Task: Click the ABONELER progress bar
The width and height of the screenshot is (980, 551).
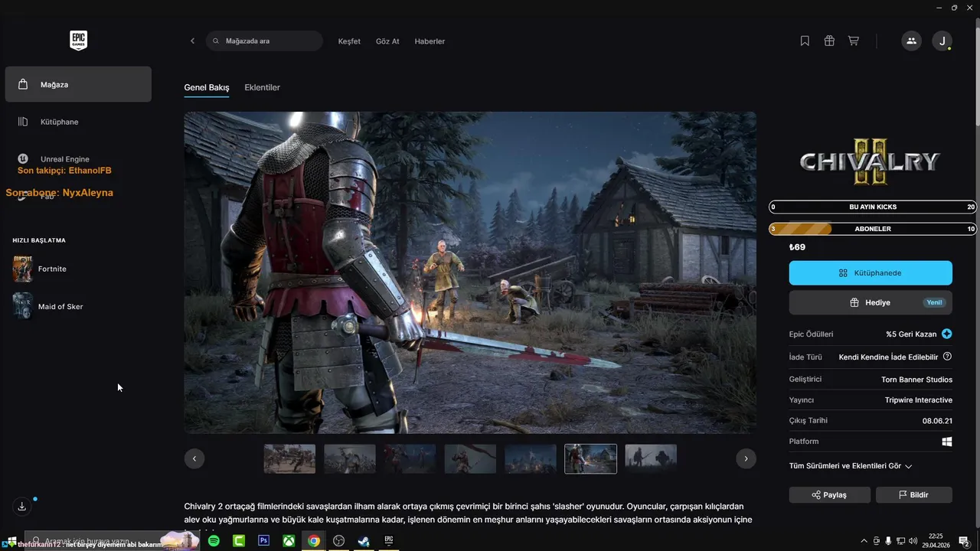Action: tap(873, 229)
